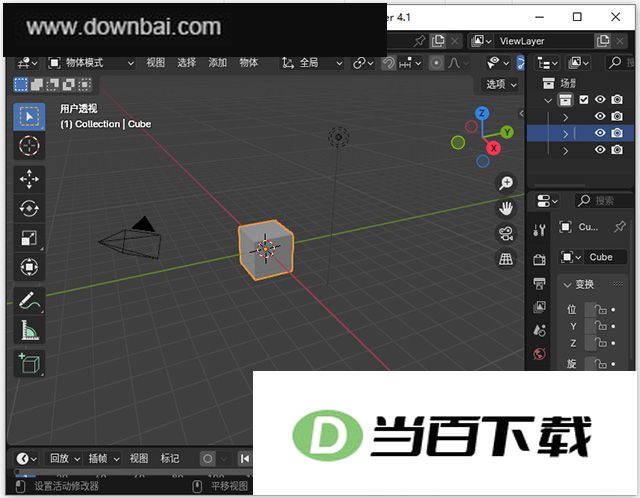Toggle the lock icon on the Y location row
Viewport: 640px width, 498px height.
(x=601, y=326)
